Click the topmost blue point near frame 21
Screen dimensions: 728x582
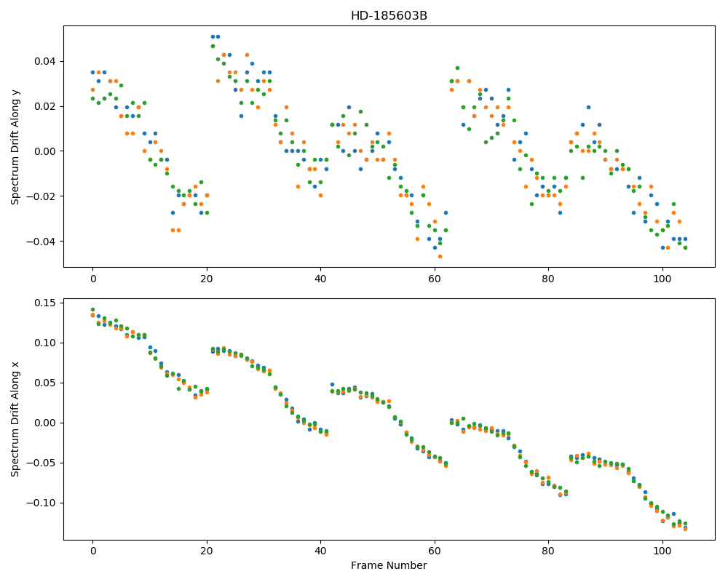tap(213, 36)
